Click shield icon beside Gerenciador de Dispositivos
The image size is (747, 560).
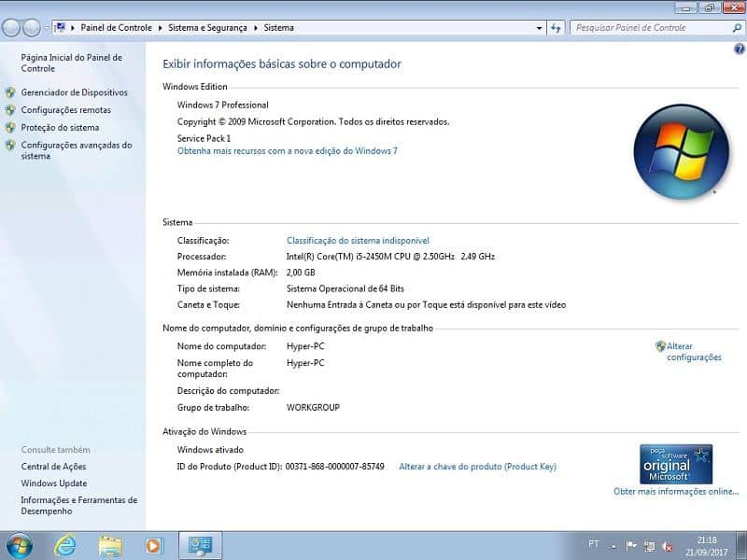(x=10, y=92)
